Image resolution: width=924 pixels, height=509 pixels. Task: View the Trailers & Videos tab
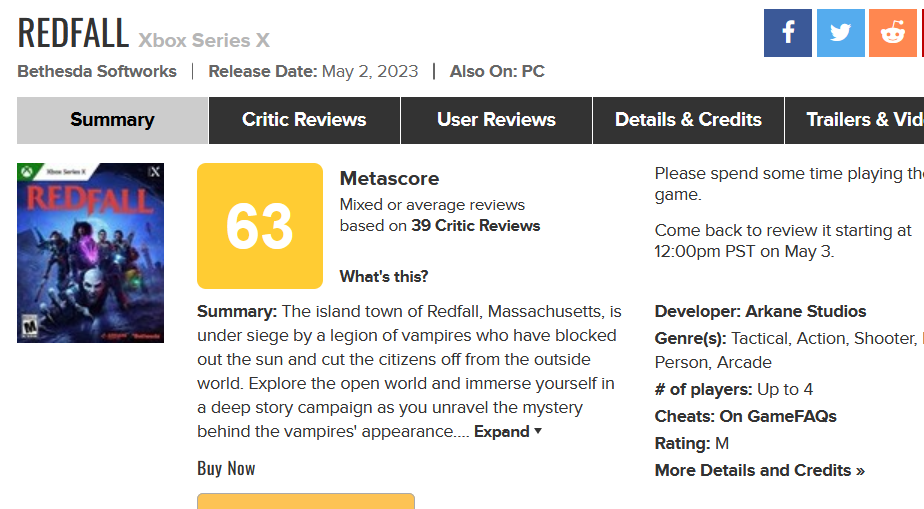coord(854,120)
